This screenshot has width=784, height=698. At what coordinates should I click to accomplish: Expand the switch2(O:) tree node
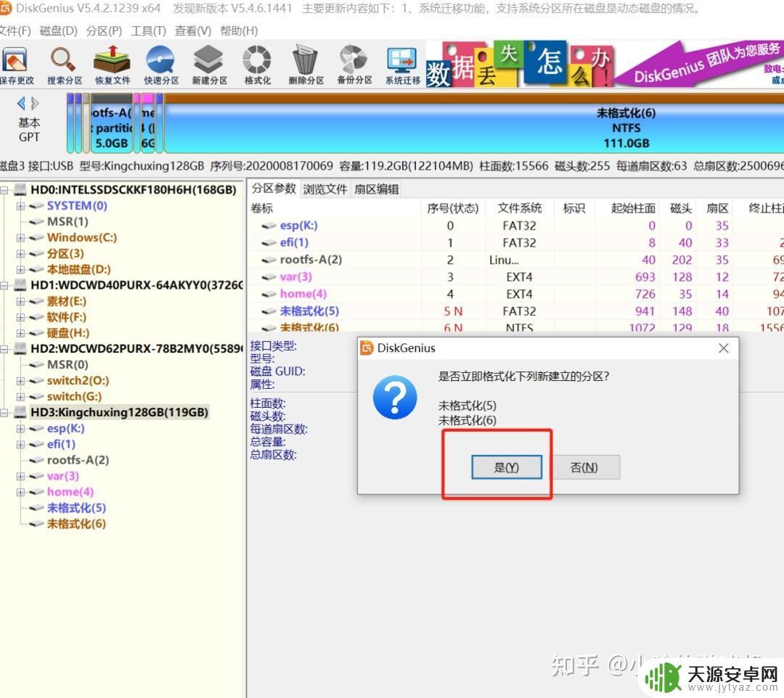tap(20, 381)
